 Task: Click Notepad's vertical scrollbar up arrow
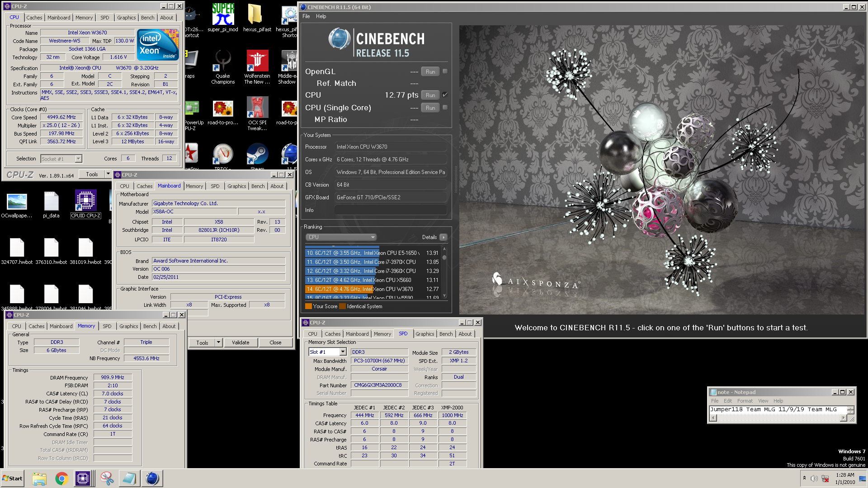850,408
